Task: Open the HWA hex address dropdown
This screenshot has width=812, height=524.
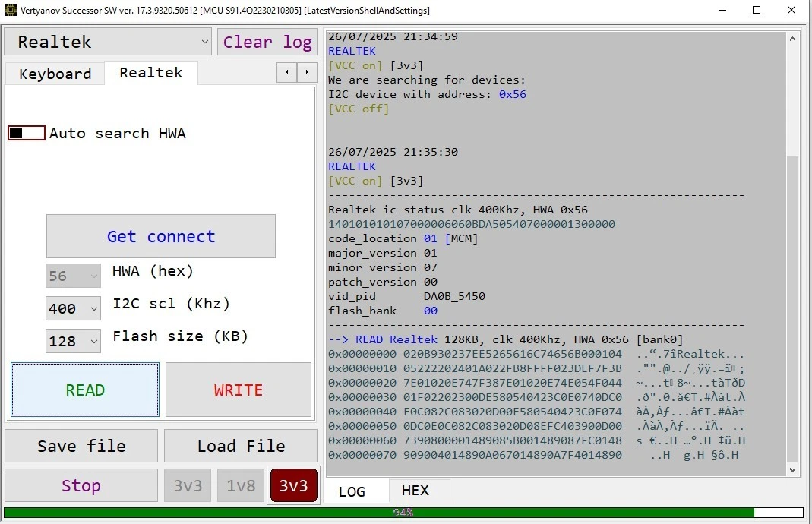Action: pyautogui.click(x=73, y=276)
